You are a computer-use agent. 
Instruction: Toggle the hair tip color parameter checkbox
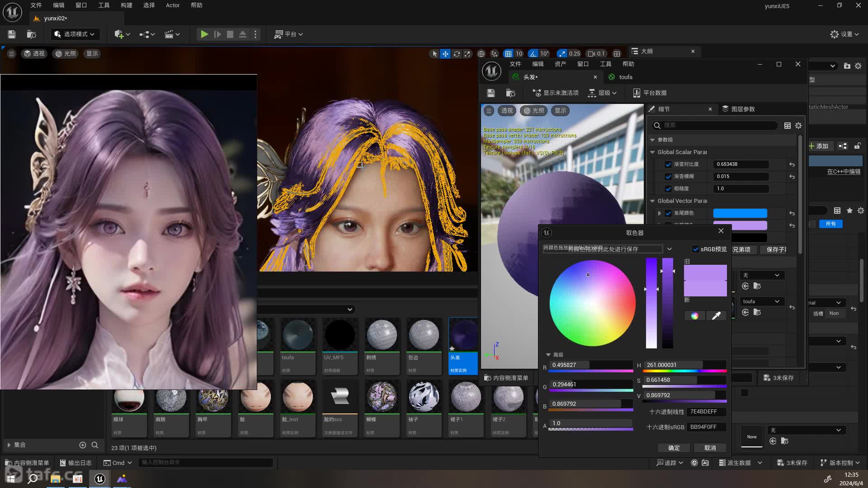[668, 213]
